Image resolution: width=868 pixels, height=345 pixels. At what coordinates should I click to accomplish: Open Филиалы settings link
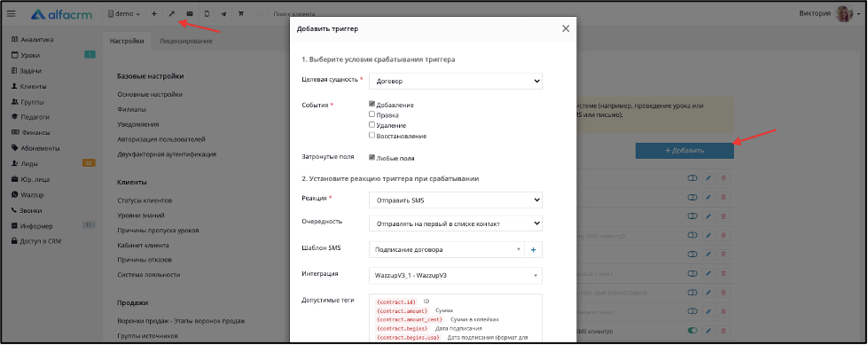(x=132, y=110)
